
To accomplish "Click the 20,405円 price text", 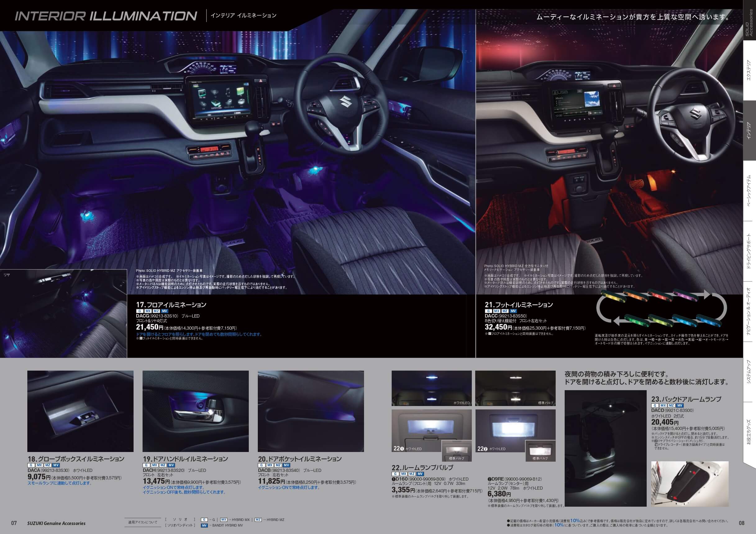I will (x=665, y=422).
